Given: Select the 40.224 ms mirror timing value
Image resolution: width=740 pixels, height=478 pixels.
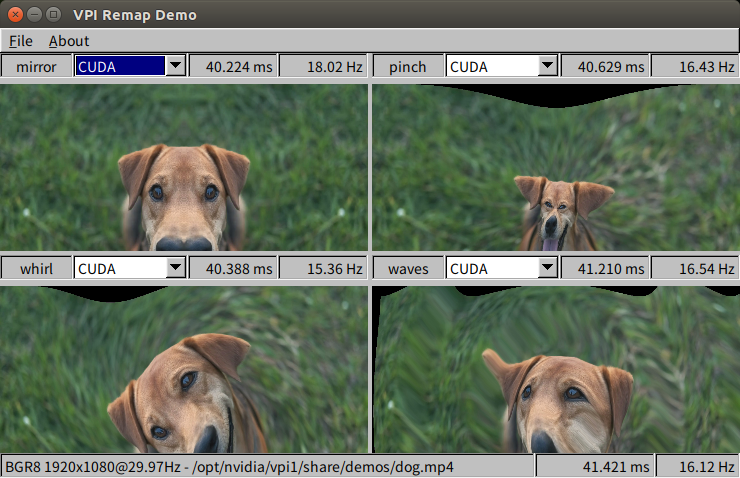Looking at the screenshot, I should [233, 67].
